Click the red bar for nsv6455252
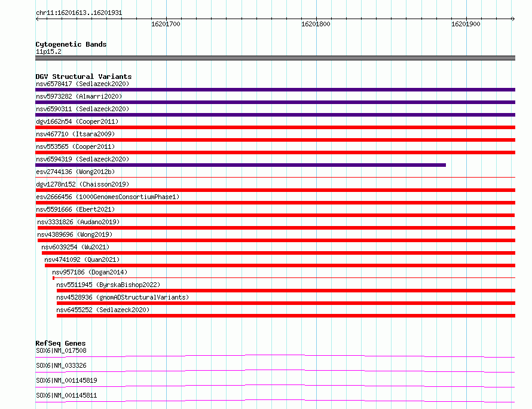Screen dimensions: 532x409 pyautogui.click(x=286, y=316)
